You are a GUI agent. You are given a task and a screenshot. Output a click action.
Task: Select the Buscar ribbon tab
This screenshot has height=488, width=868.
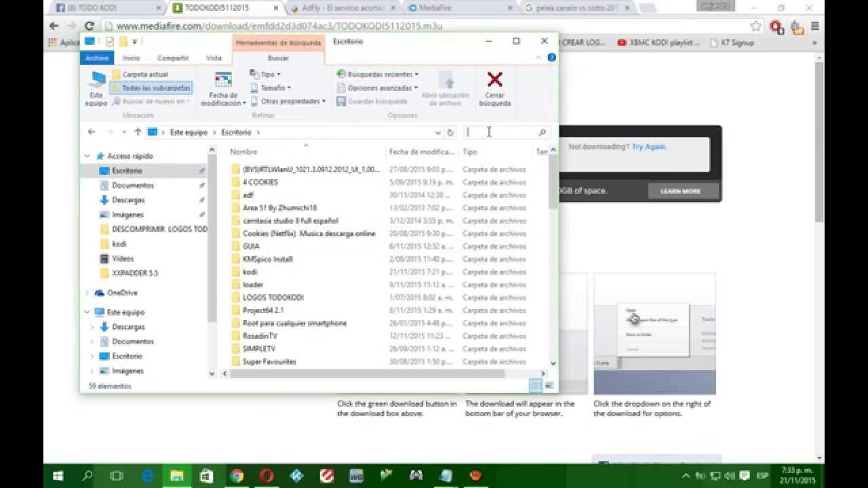pos(278,58)
